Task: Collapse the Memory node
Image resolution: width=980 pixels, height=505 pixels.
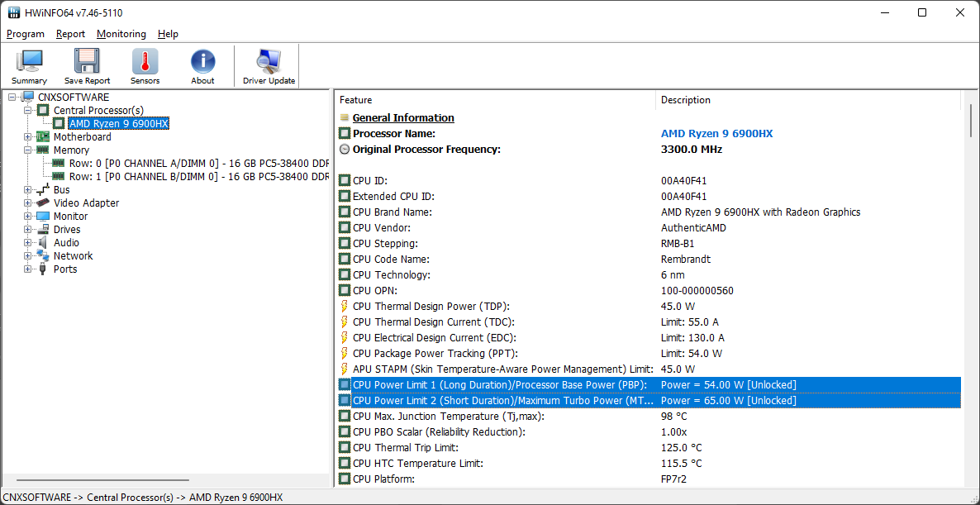Action: (x=27, y=150)
